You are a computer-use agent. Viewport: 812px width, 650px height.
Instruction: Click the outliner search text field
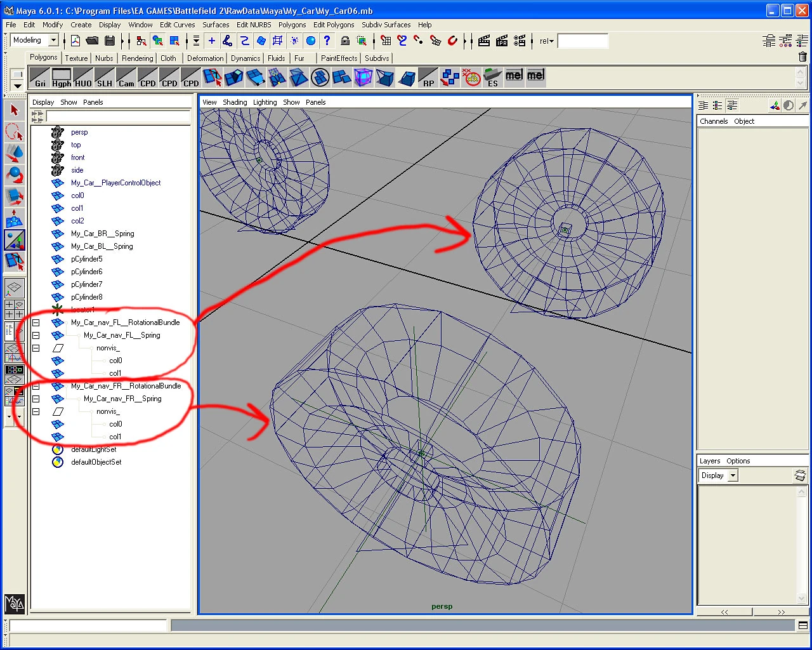(118, 116)
